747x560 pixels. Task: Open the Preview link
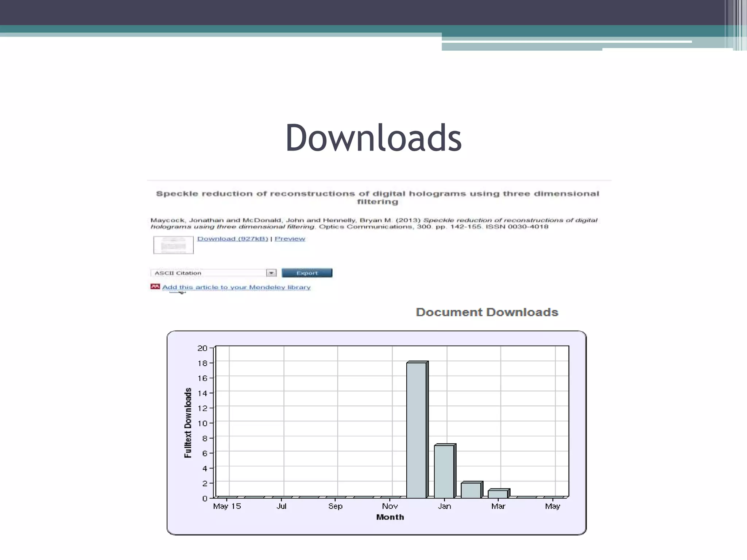tap(290, 239)
